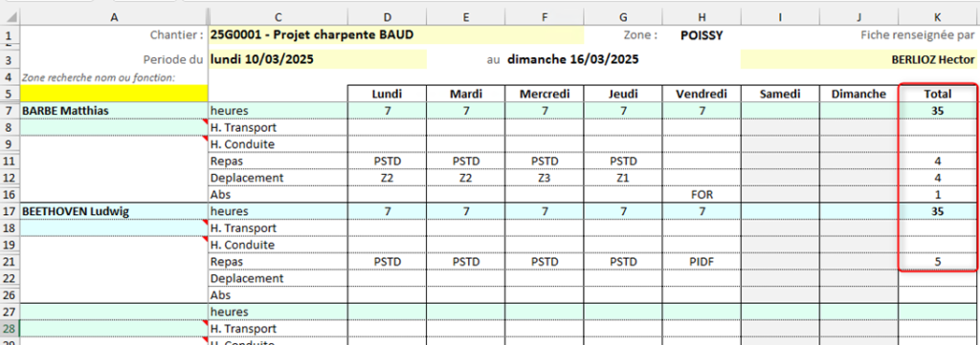Select row 17 header
This screenshot has width=980, height=345.
[10, 211]
